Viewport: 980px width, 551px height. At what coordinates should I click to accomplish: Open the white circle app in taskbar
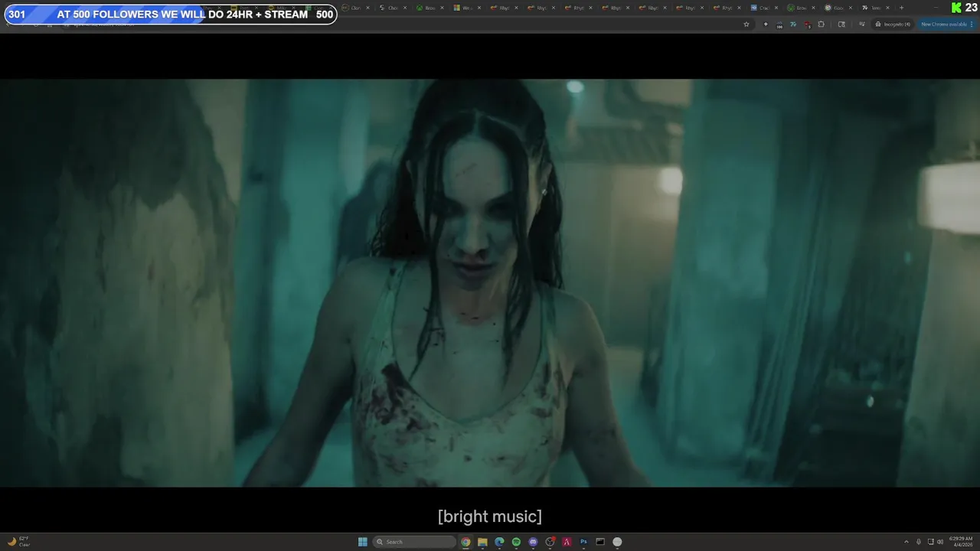tap(617, 542)
